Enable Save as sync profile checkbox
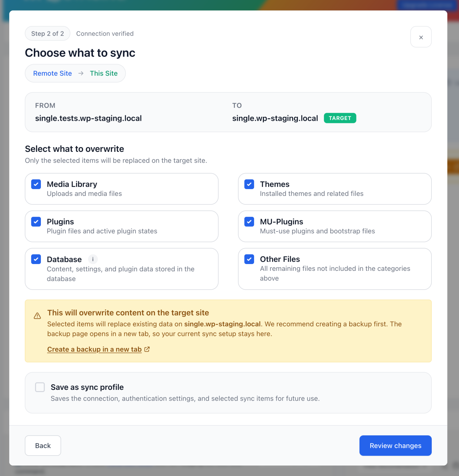This screenshot has height=476, width=459. click(x=40, y=387)
